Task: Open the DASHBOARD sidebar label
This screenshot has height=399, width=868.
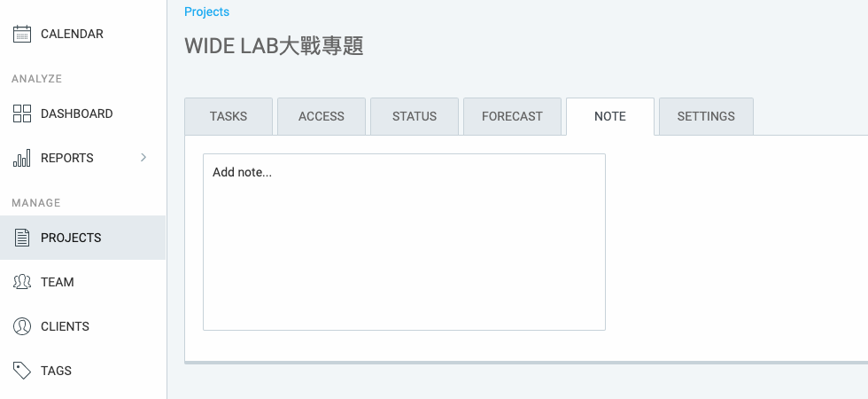Action: (x=77, y=113)
